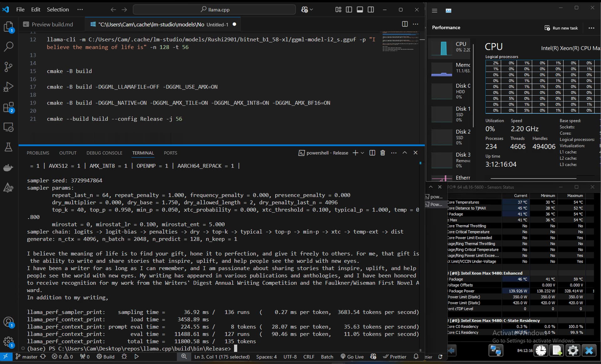Click the editor minimap code overview
601x364 pixels.
pyautogui.click(x=400, y=41)
